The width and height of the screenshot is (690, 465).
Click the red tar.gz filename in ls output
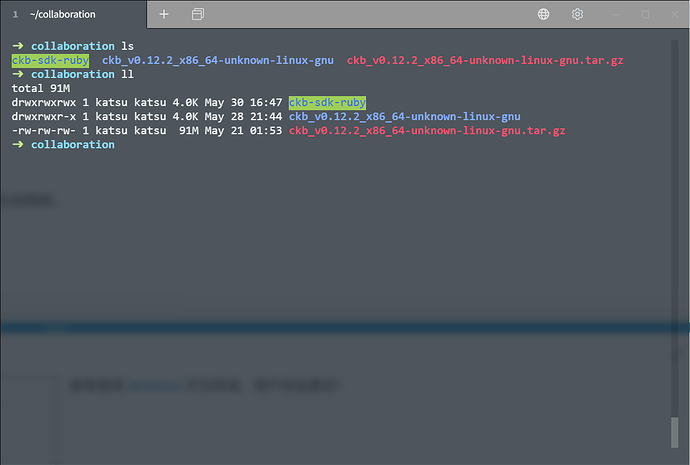(485, 60)
